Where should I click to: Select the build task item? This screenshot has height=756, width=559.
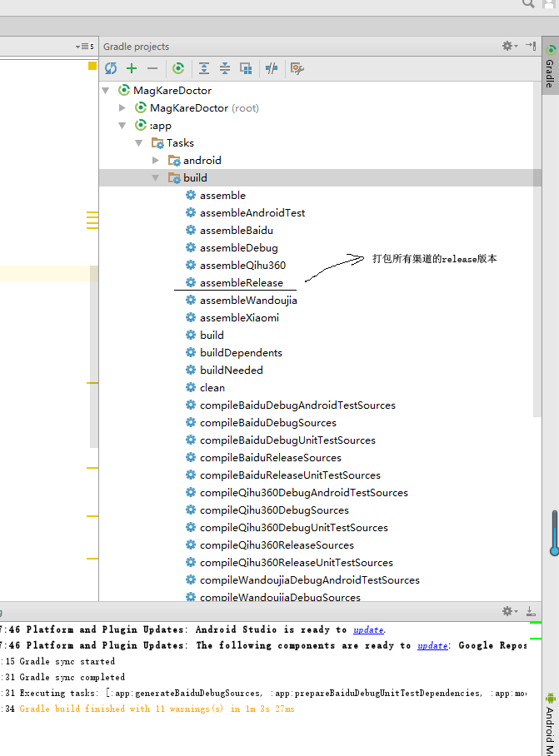tap(212, 335)
